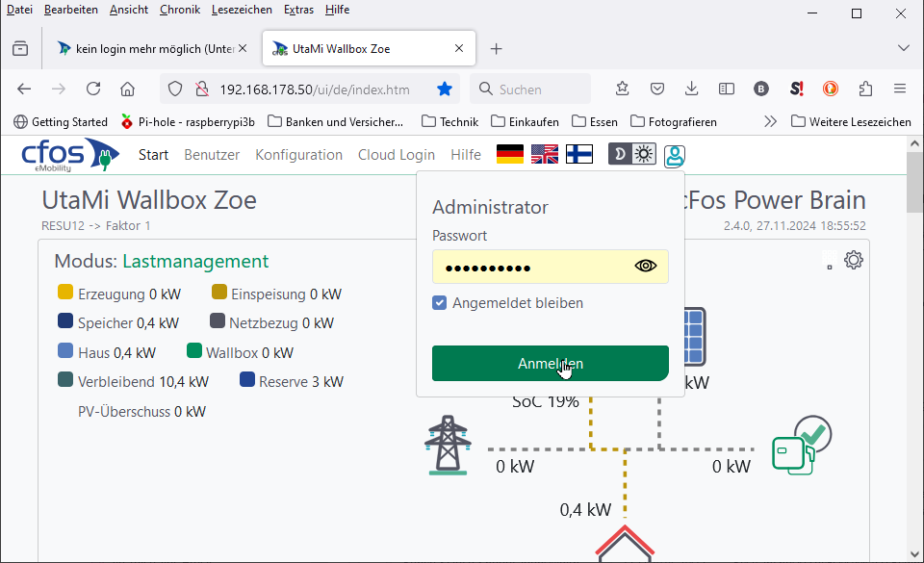Click PV-Überschuss 0 kW text
Screen dimensions: 924x563
point(142,412)
